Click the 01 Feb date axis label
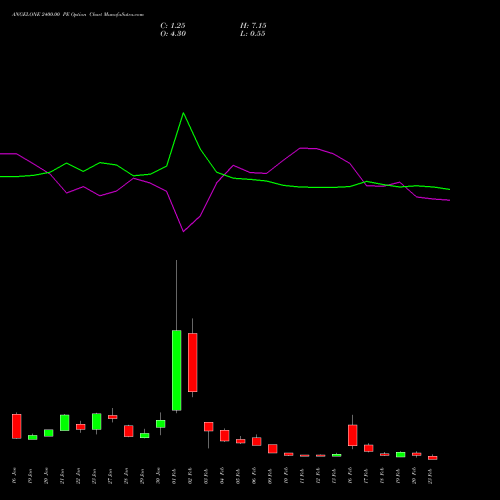Screen dimensions: 500x500 [174, 476]
